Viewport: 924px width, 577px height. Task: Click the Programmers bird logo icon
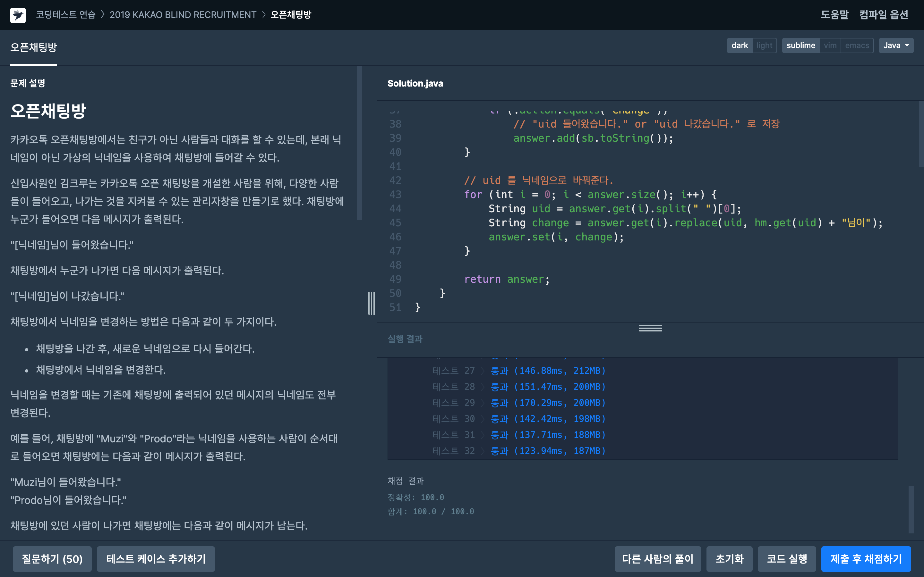pos(18,15)
